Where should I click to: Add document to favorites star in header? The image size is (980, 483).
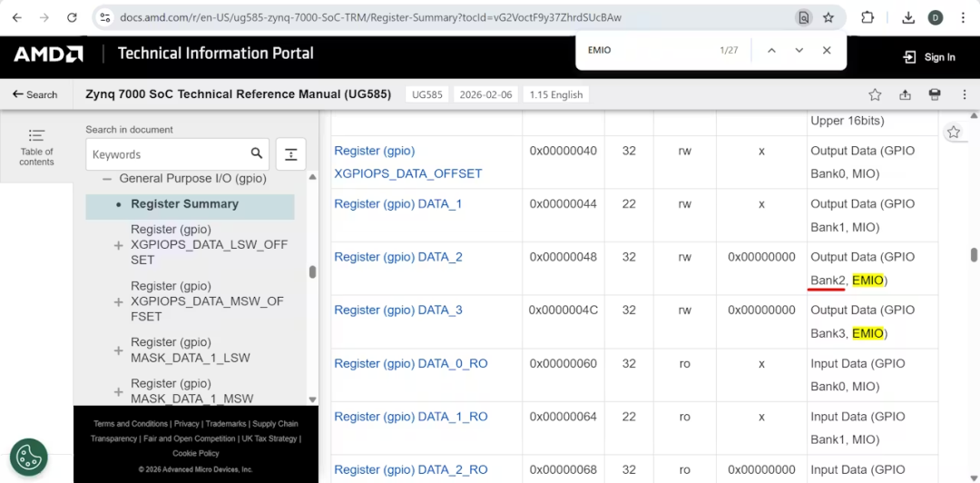(875, 94)
